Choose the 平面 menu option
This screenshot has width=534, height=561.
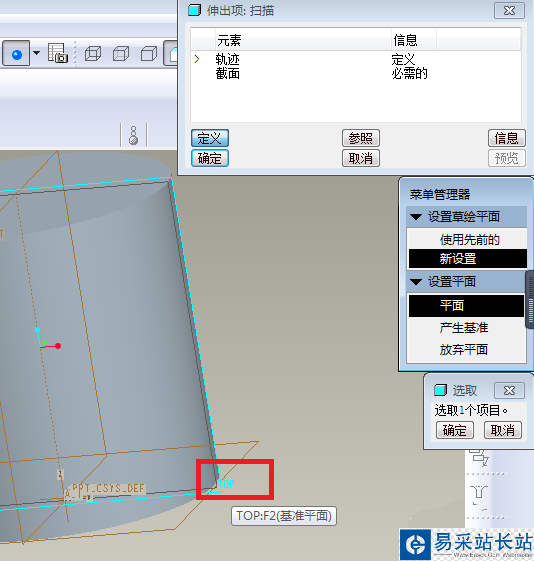tap(466, 306)
